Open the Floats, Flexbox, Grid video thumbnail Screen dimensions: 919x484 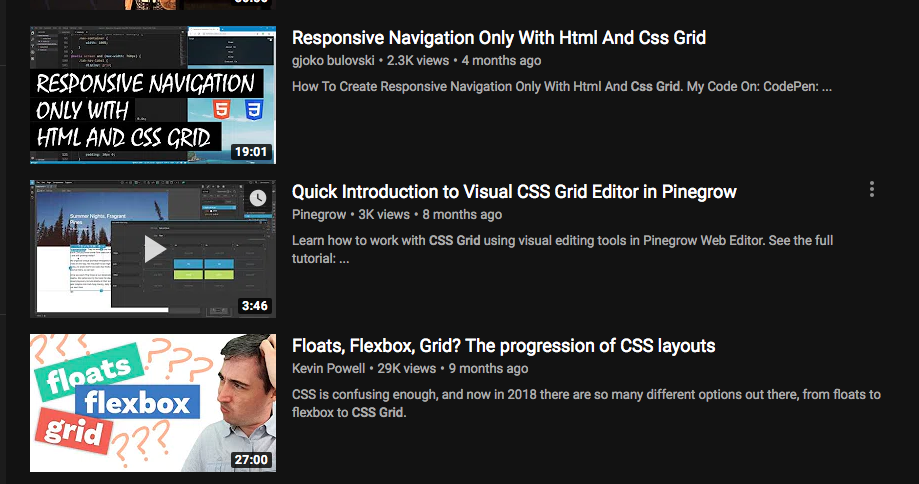[x=153, y=403]
